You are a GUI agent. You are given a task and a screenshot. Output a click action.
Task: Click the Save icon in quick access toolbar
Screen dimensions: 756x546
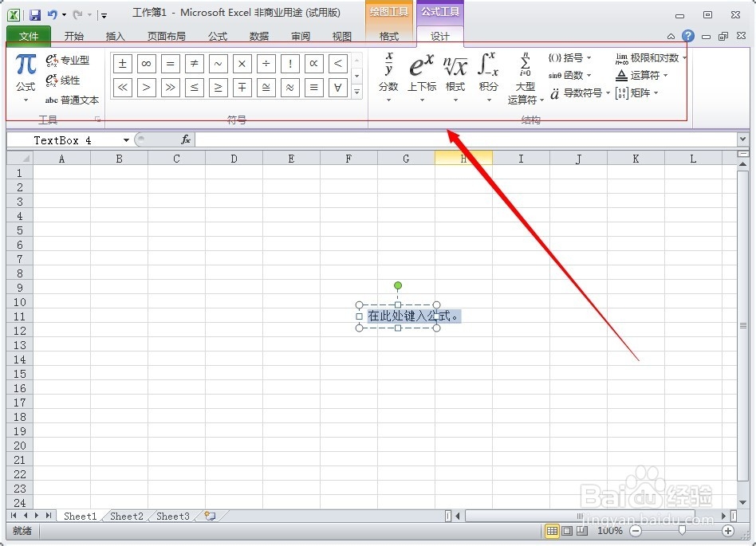(x=35, y=15)
